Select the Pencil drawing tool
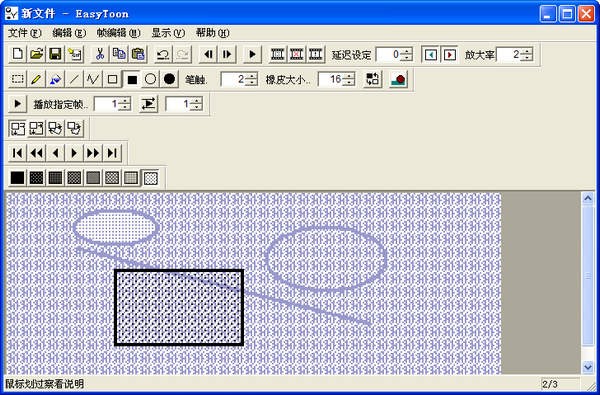This screenshot has width=600, height=395. [36, 79]
